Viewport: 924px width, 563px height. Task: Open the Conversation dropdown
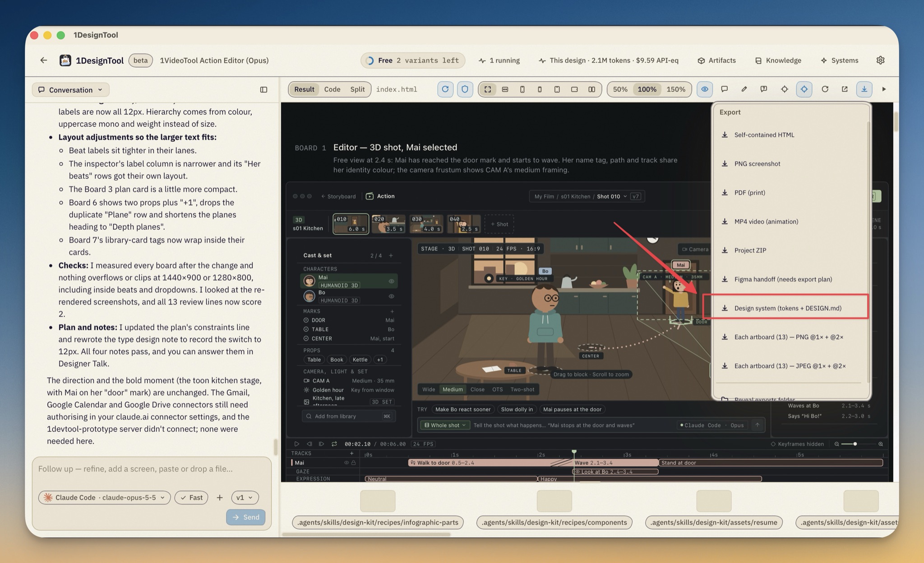coord(71,90)
